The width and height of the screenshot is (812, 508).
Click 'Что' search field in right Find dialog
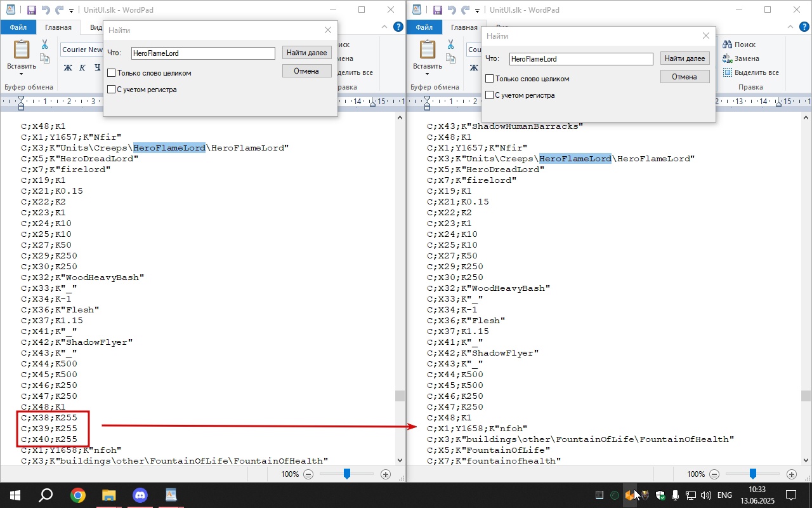[581, 59]
